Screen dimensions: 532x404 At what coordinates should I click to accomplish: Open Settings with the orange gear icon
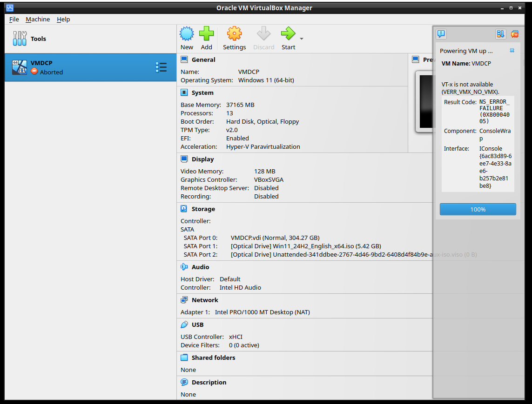tap(234, 34)
